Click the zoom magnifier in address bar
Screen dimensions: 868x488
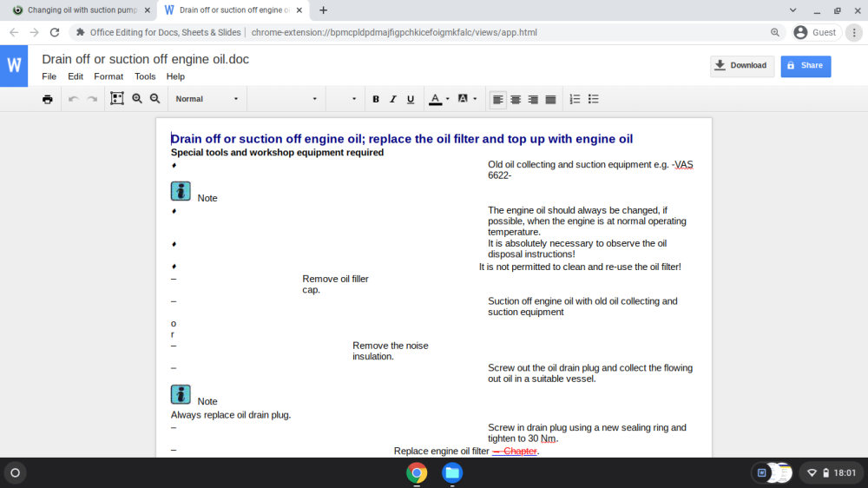tap(775, 32)
